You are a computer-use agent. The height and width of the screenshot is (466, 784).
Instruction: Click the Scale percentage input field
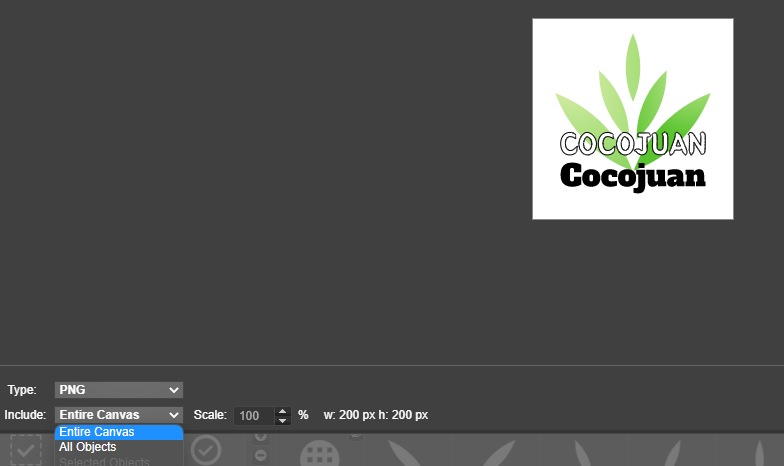pyautogui.click(x=254, y=416)
